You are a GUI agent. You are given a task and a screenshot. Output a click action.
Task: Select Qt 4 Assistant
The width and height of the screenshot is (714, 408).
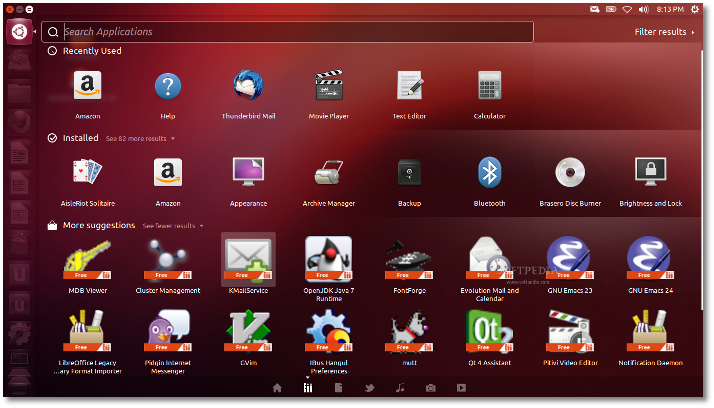(x=490, y=331)
